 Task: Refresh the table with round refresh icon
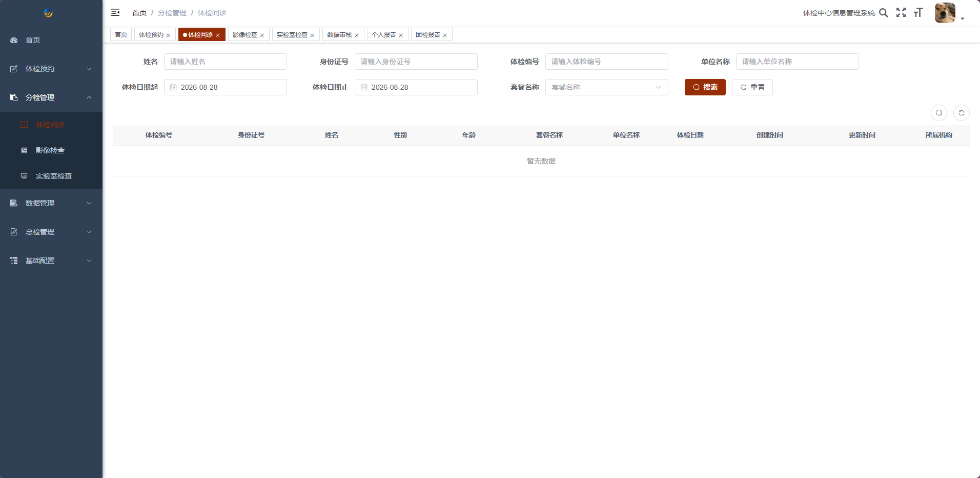coord(962,113)
